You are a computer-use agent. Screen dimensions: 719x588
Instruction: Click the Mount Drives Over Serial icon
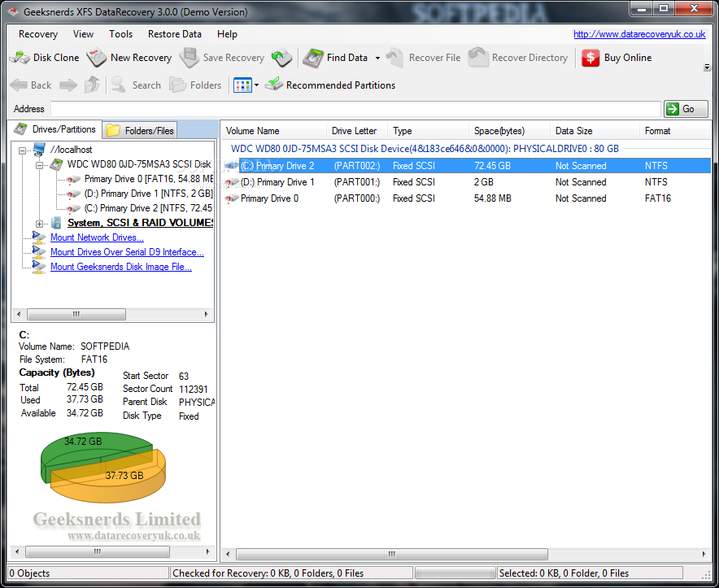tap(39, 252)
